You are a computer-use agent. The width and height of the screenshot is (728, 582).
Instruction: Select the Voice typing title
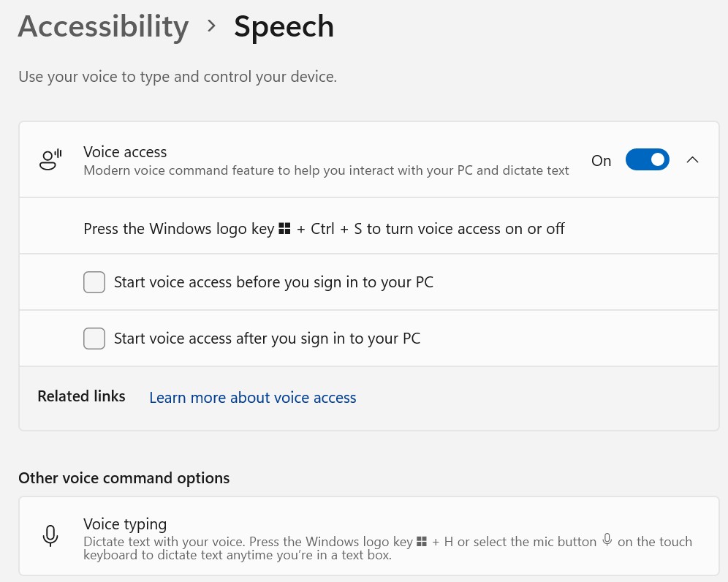click(x=125, y=524)
